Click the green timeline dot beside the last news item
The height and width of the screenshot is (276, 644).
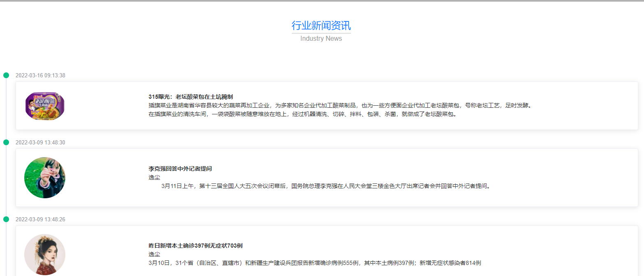[x=6, y=219]
